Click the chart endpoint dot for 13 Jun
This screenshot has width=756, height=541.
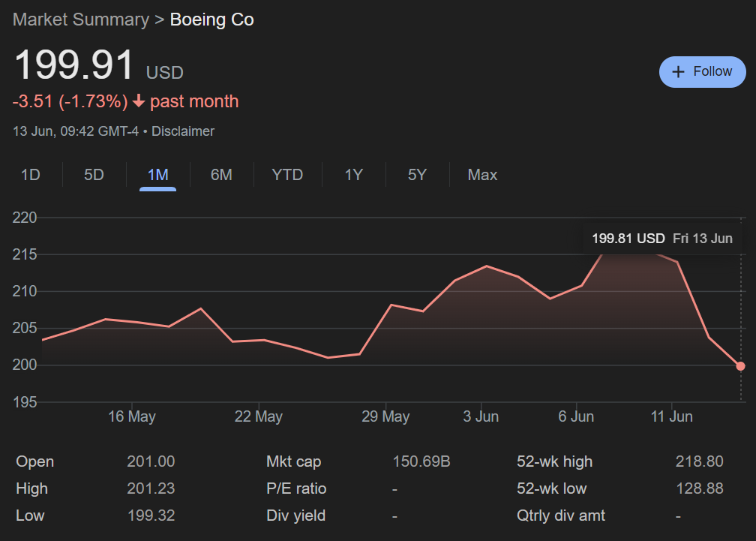[740, 366]
